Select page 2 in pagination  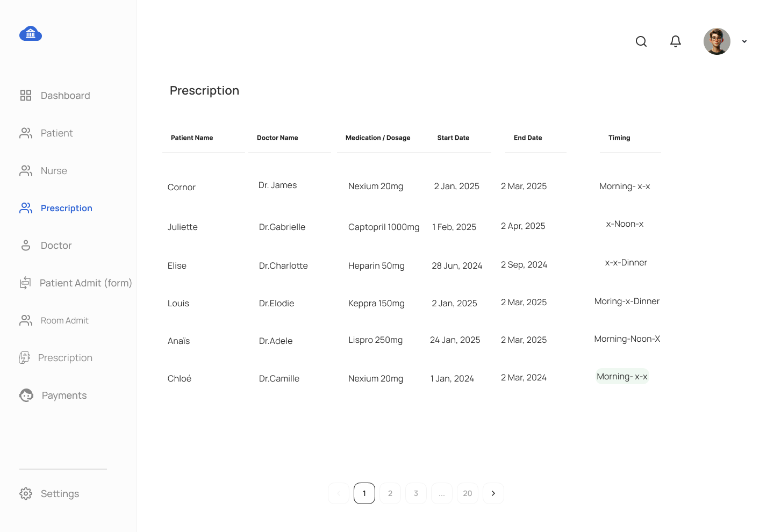coord(390,493)
